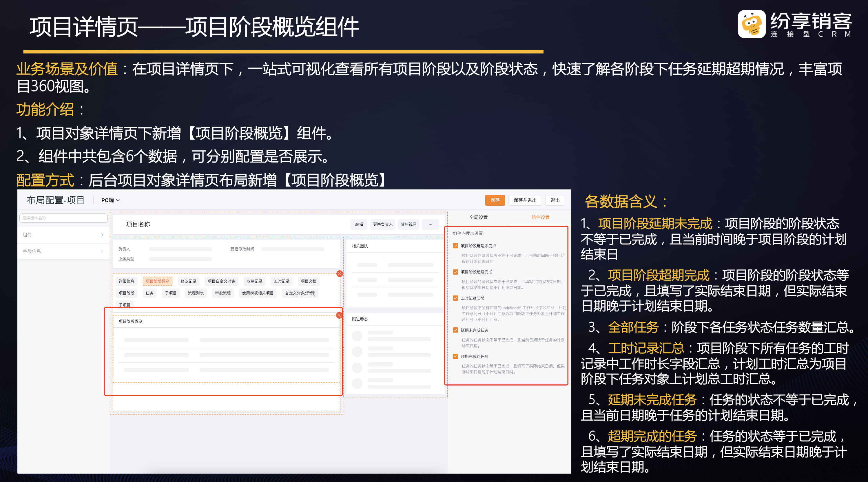
Task: Open the PC端 platform dropdown
Action: [x=110, y=200]
